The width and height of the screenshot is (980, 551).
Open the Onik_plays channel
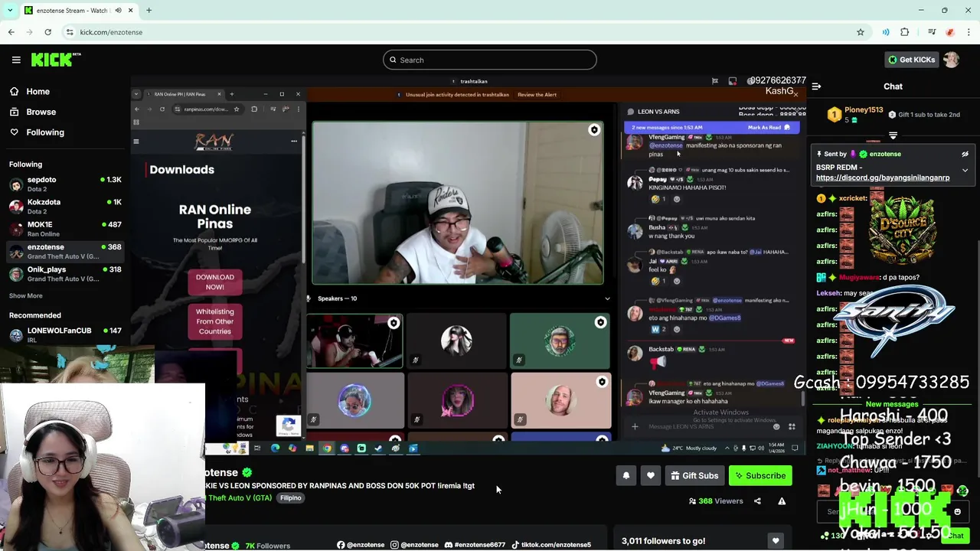click(x=65, y=273)
